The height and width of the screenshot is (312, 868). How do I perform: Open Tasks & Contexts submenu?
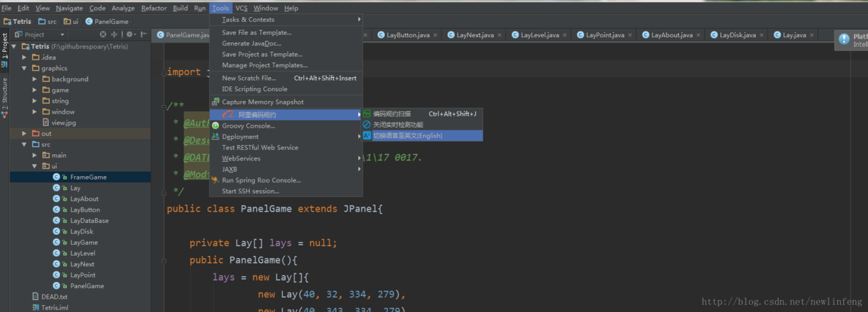(286, 20)
